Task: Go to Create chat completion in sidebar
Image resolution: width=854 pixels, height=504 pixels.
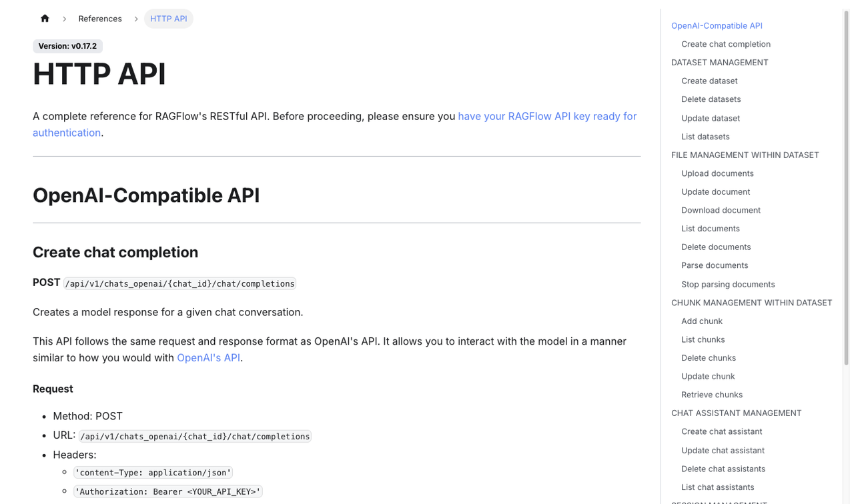Action: coord(726,44)
